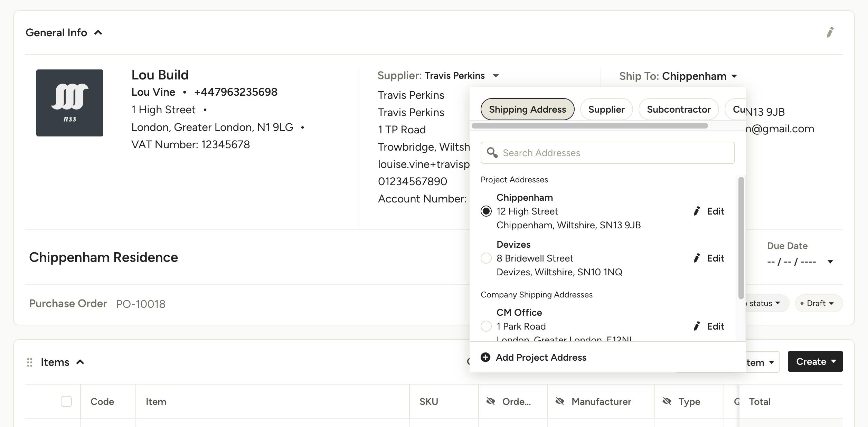Click the black Create button
The height and width of the screenshot is (427, 868).
[x=815, y=361]
